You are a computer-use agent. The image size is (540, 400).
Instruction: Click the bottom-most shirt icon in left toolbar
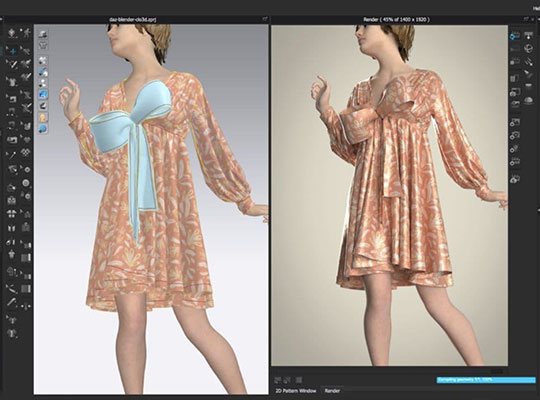tap(12, 333)
